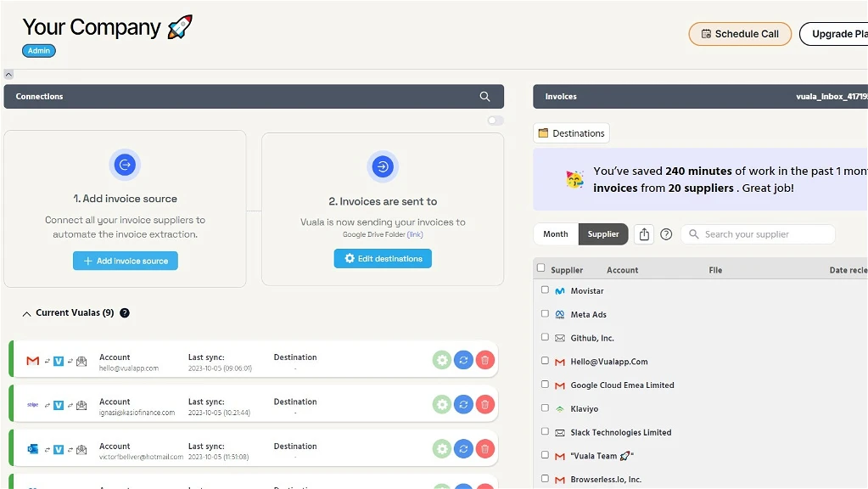This screenshot has width=868, height=489.
Task: Open help icon next to export button
Action: click(x=666, y=234)
